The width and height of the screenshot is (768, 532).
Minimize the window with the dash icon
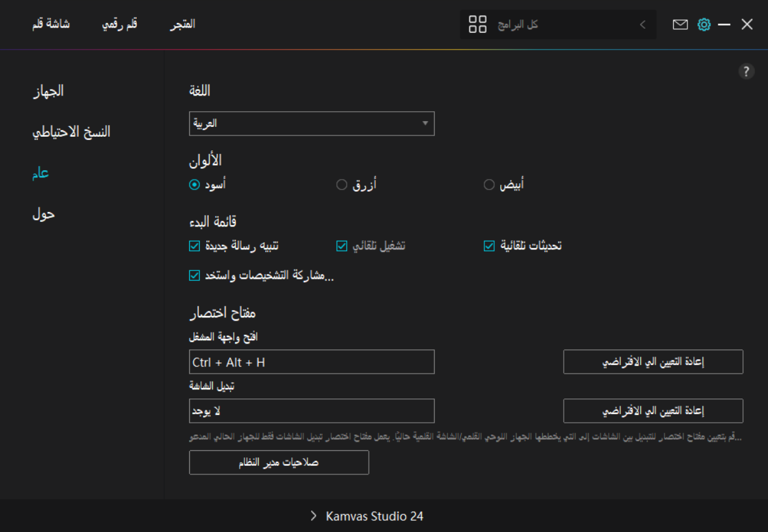(x=724, y=25)
